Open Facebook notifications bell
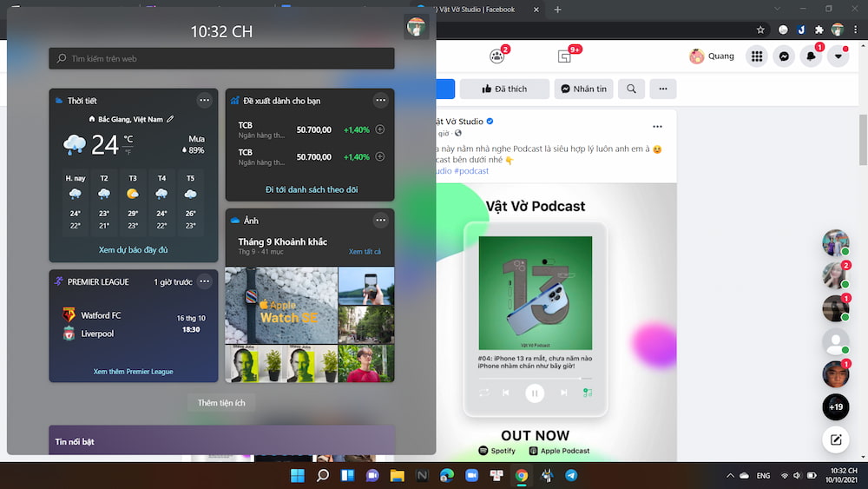Screen dimensions: 868x489 [811, 56]
